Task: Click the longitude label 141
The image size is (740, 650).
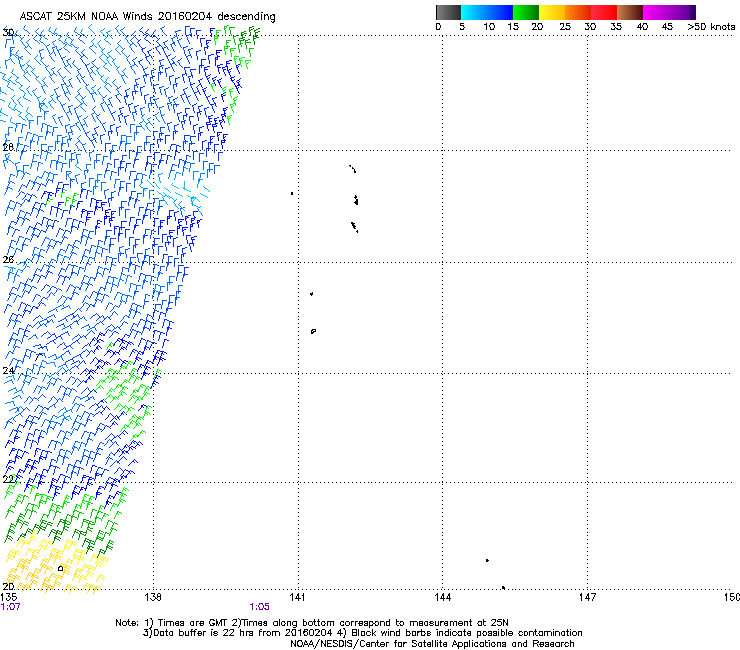Action: click(297, 597)
